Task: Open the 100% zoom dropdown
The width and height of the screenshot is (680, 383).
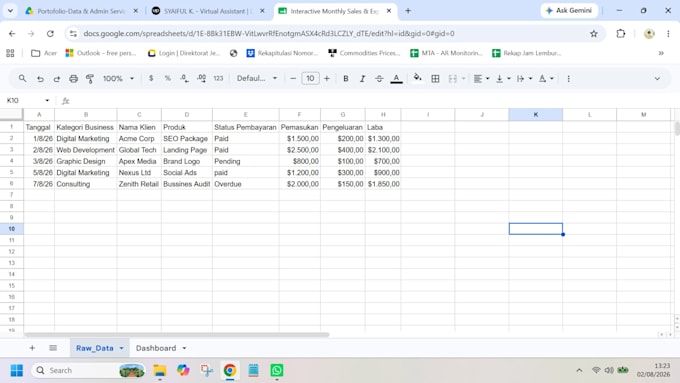Action: click(x=118, y=79)
